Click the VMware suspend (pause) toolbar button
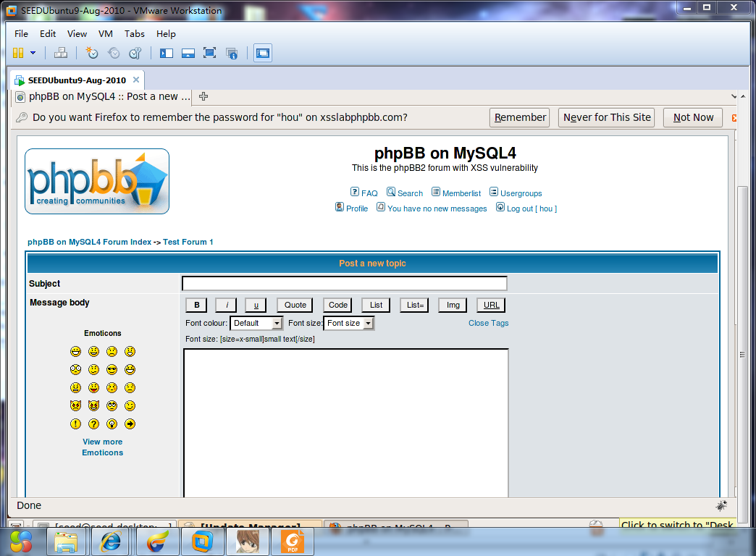 click(18, 53)
